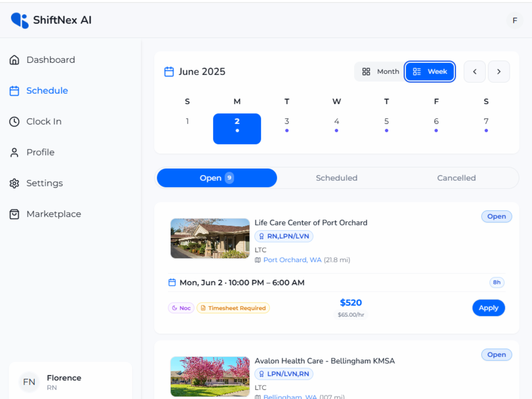
Task: Click the ShiftNex AI logo icon
Action: click(x=20, y=20)
